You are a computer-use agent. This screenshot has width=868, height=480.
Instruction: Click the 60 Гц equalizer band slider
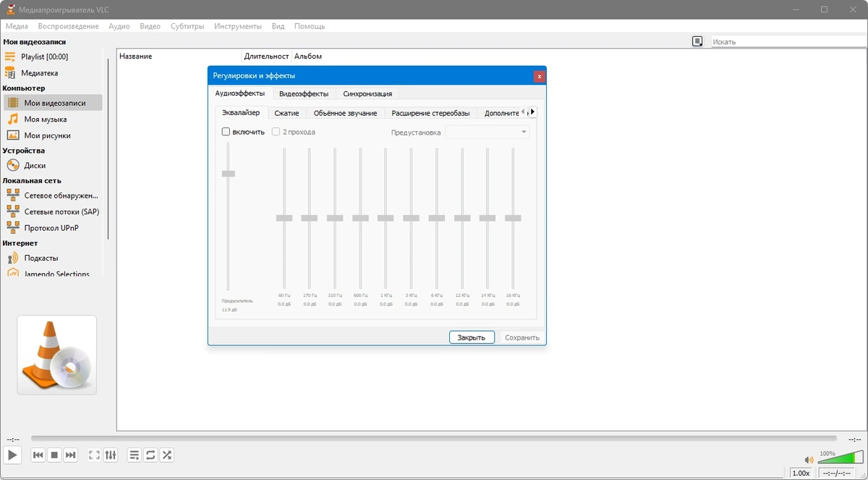(x=284, y=218)
